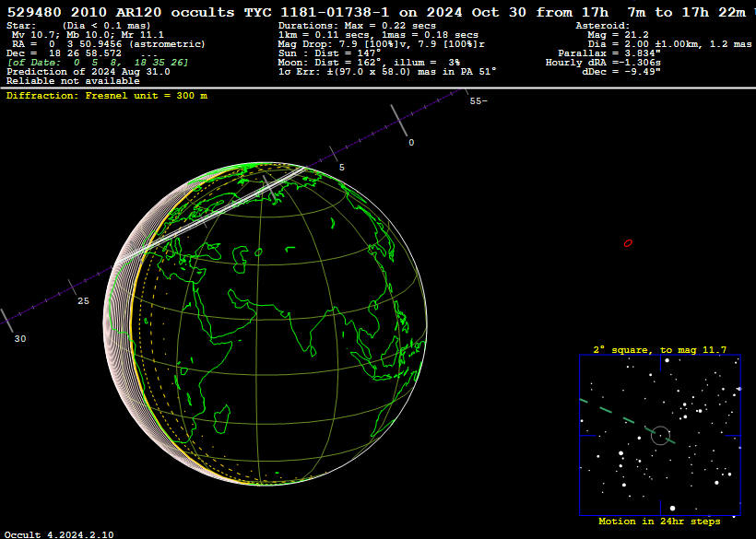Click the 'Mag Drop: 7.9 [100%]v' line

(x=381, y=44)
